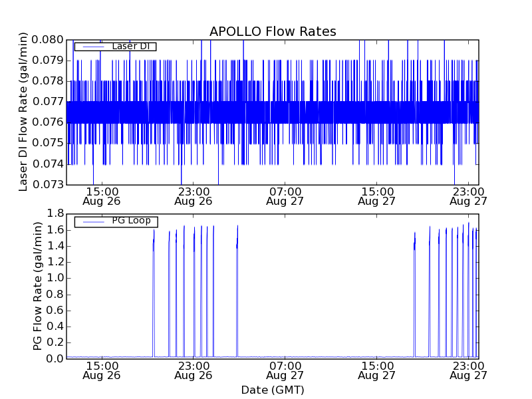Screen dimensions: 532x399
Task: Click top plot 23:00 Aug 26 label
Action: [x=194, y=196]
